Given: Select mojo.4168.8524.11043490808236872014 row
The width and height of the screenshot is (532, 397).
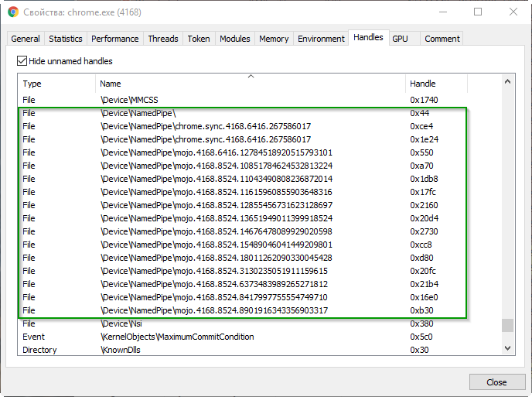Looking at the screenshot, I should pyautogui.click(x=243, y=179).
